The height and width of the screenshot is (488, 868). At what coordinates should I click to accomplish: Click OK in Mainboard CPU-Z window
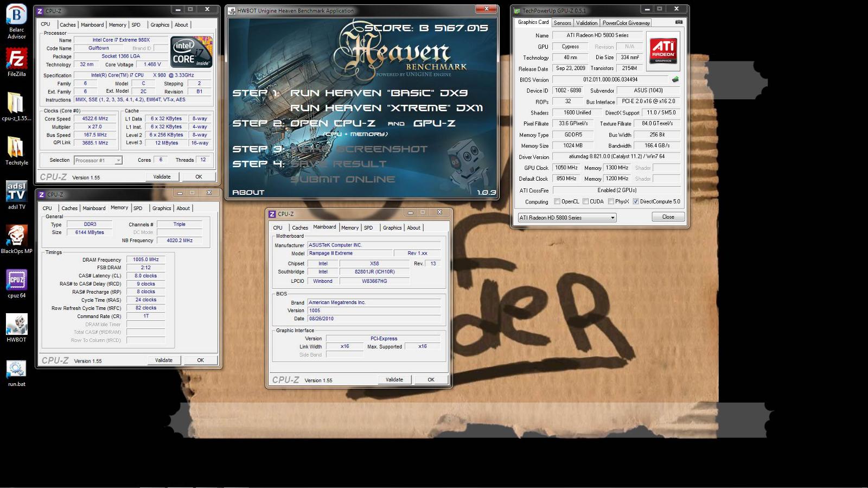click(x=431, y=380)
